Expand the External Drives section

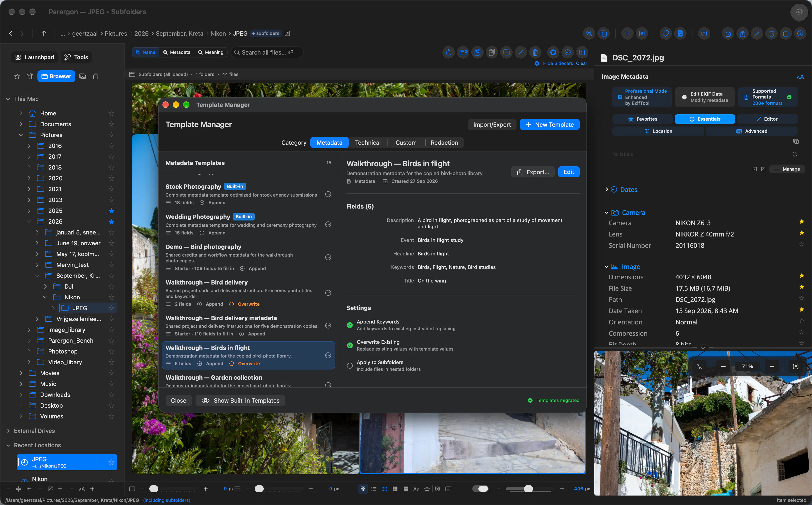(x=8, y=431)
